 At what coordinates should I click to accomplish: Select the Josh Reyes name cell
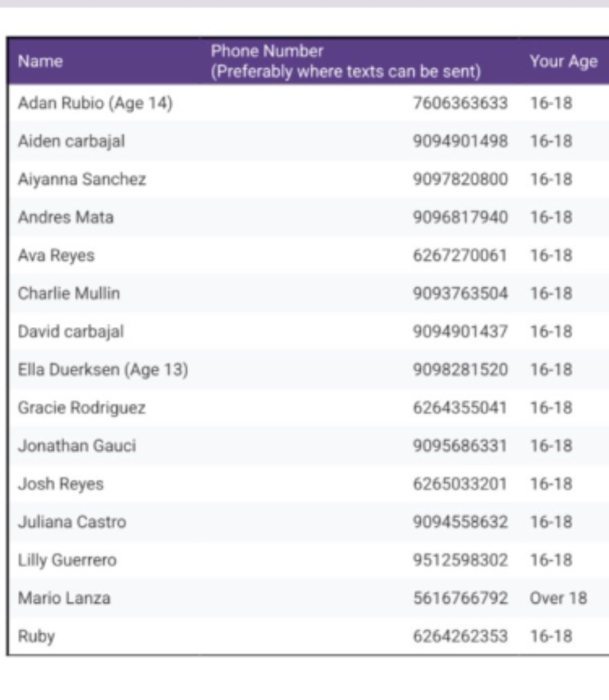pos(61,484)
